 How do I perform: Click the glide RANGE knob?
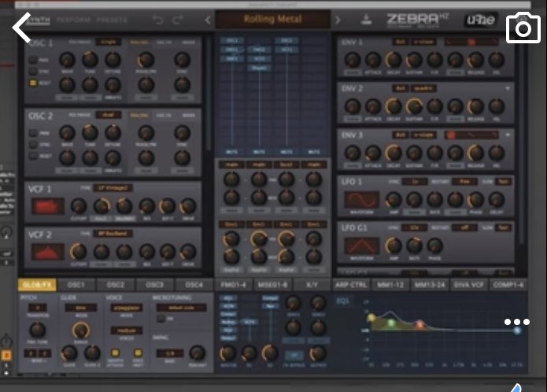81,330
